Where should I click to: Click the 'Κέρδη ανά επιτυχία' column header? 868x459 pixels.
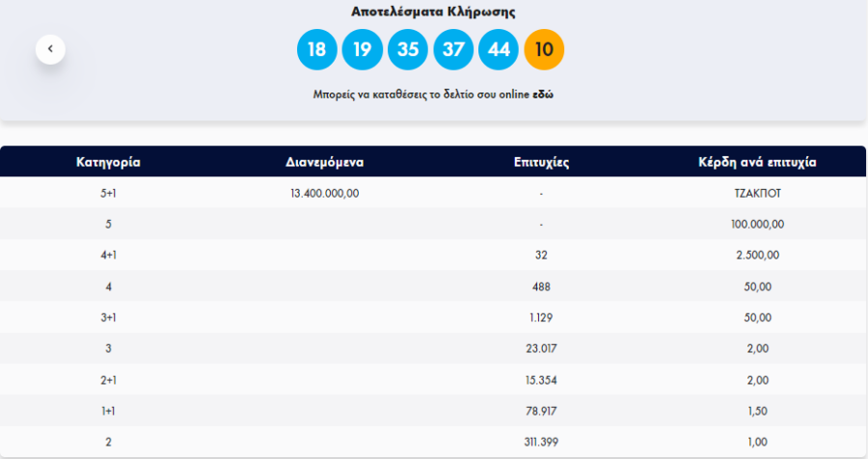758,162
